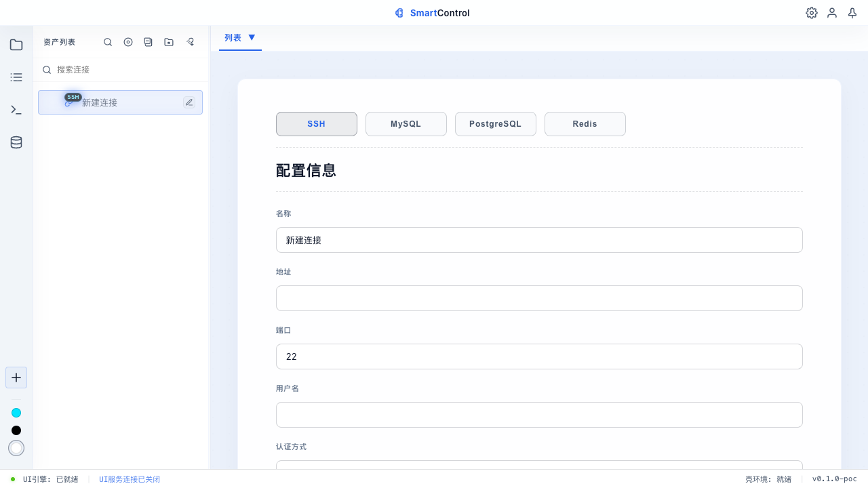Screen dimensions: 868x488
Task: Focus the 名称 field containing 新建连接
Action: click(x=539, y=240)
